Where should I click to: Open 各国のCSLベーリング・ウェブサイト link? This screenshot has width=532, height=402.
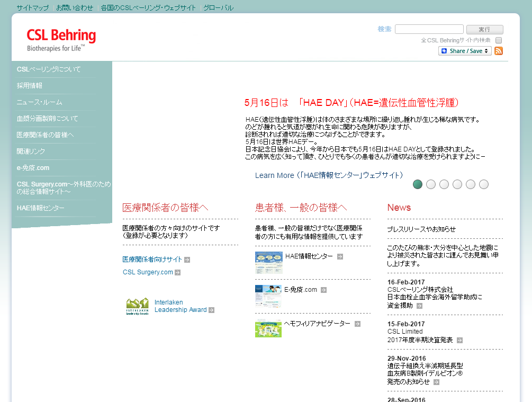coord(148,7)
